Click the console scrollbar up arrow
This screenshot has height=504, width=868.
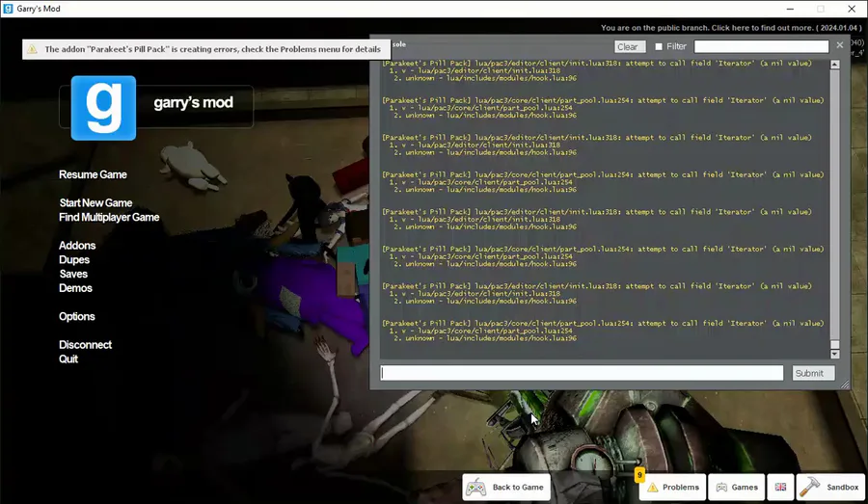click(x=835, y=65)
